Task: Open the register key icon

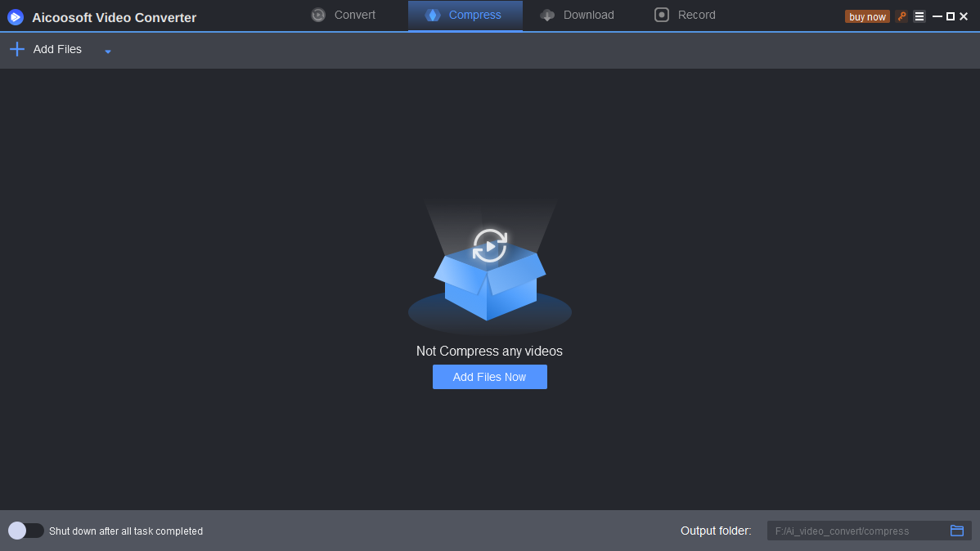Action: pyautogui.click(x=901, y=17)
